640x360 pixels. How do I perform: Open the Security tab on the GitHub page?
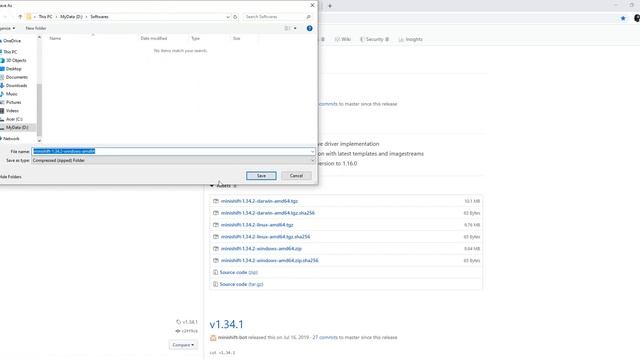[374, 40]
